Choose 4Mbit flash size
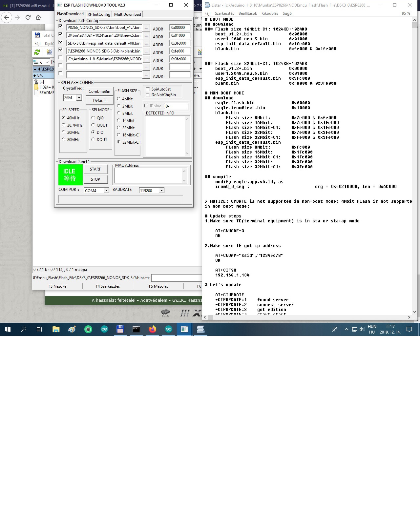Screen dimensions: 420x530 [119, 99]
